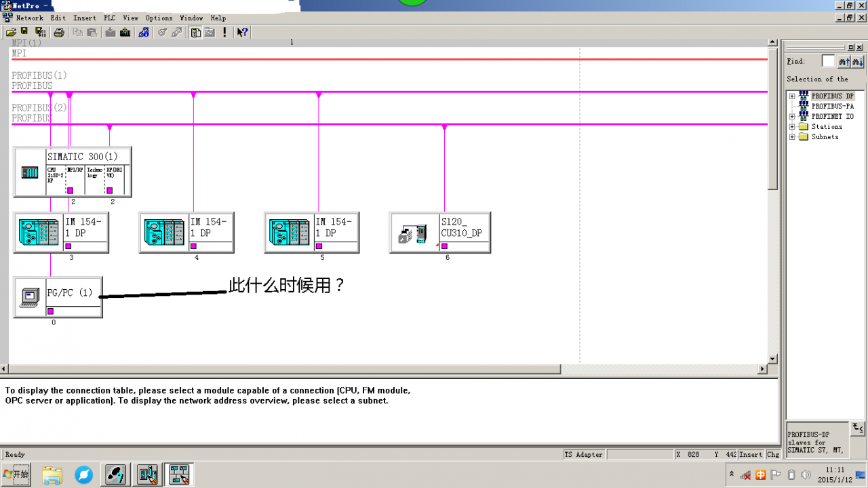Select the CPU 315T-2 DP module slot
This screenshot has height=488, width=868.
[55, 180]
